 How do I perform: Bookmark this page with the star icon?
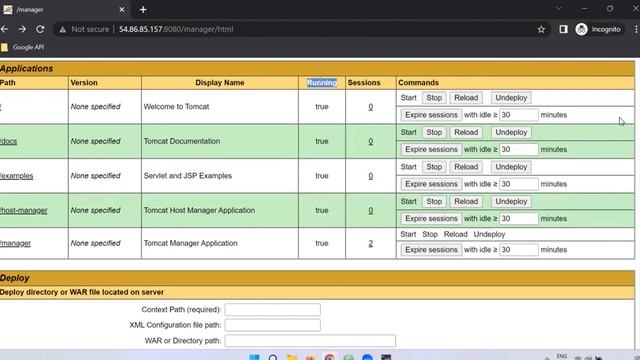[541, 29]
